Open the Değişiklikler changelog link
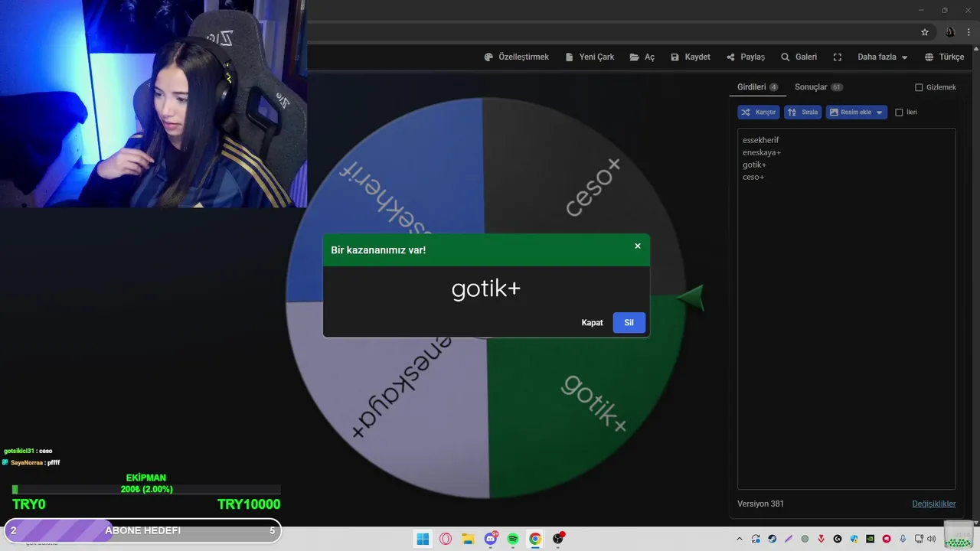The height and width of the screenshot is (551, 980). click(934, 504)
